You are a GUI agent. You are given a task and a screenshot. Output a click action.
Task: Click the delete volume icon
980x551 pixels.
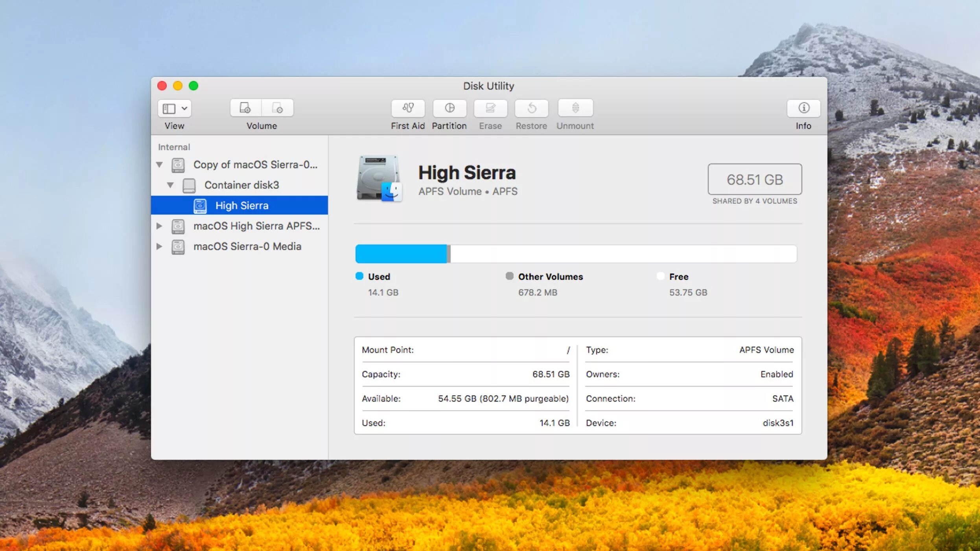tap(278, 108)
